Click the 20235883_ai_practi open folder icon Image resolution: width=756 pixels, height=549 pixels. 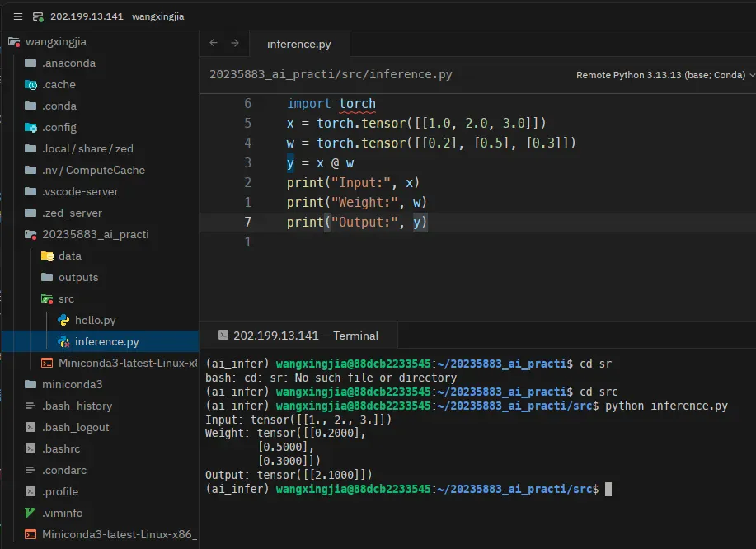[x=31, y=235]
